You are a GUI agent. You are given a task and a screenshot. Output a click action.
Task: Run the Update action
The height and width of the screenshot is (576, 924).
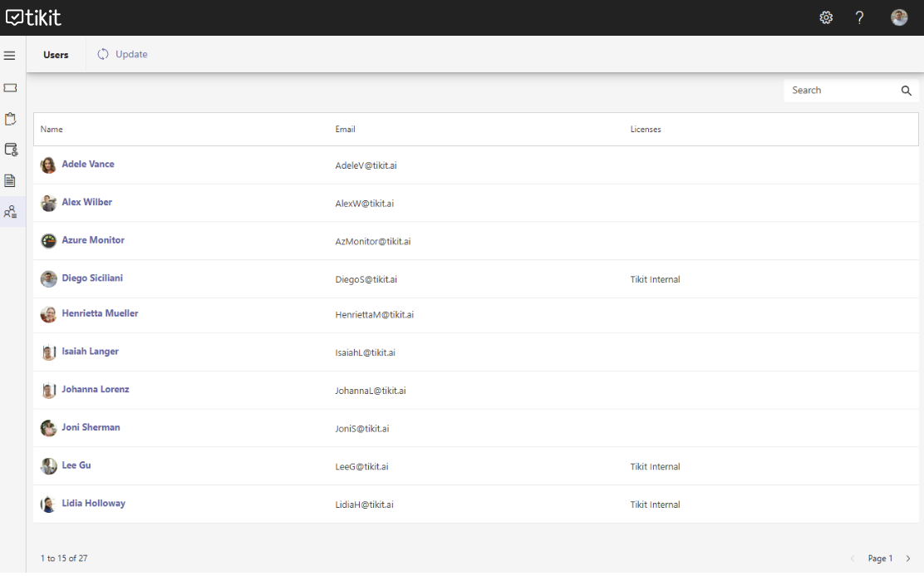(x=122, y=54)
